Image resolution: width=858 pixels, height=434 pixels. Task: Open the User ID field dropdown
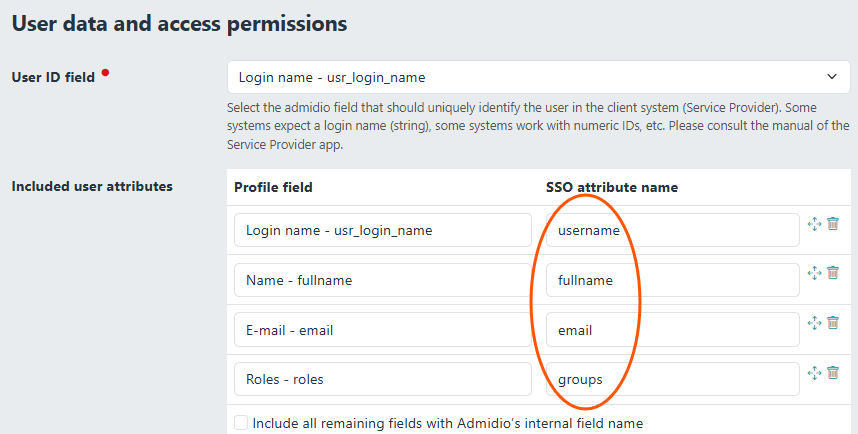[538, 77]
